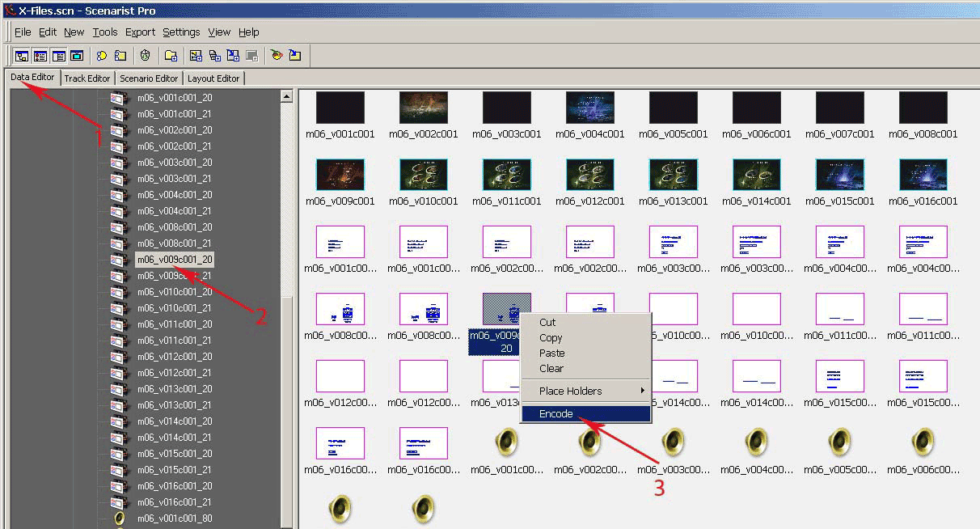980x529 pixels.
Task: Click the speaker icon labeled m06_v006c00...
Action: (x=923, y=441)
